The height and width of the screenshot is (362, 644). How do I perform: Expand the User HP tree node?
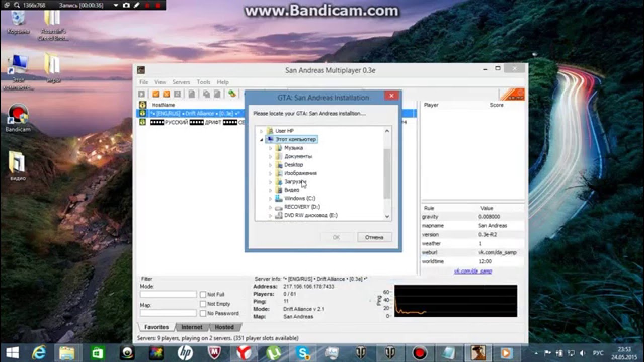point(261,131)
